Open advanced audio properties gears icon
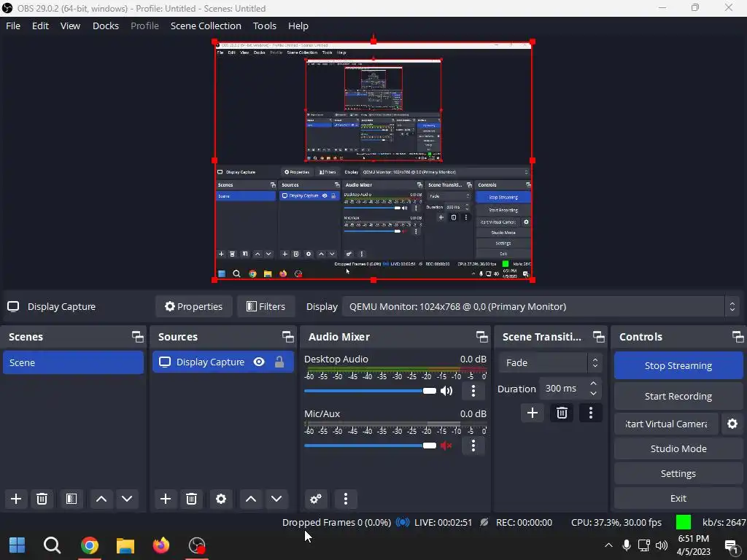This screenshot has width=747, height=560. 315,499
